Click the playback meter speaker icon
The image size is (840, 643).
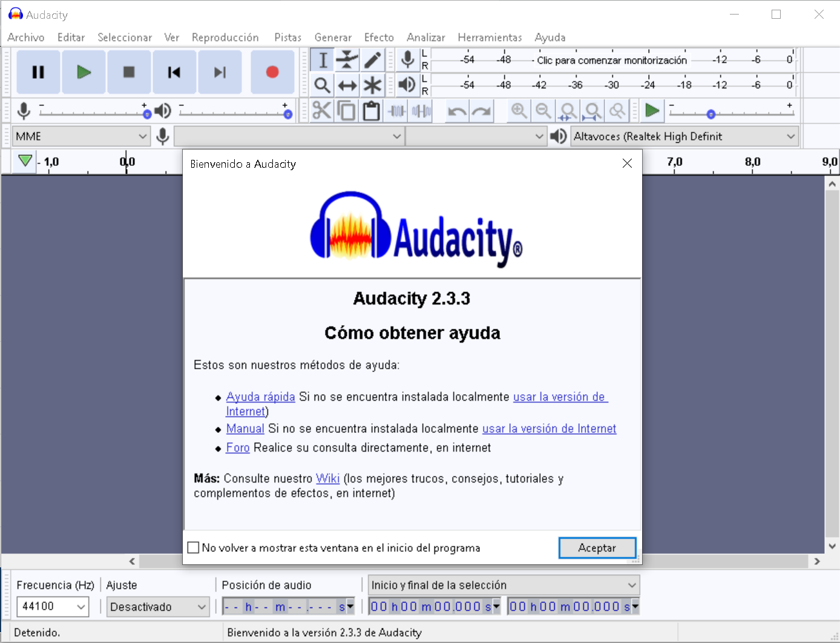click(408, 85)
